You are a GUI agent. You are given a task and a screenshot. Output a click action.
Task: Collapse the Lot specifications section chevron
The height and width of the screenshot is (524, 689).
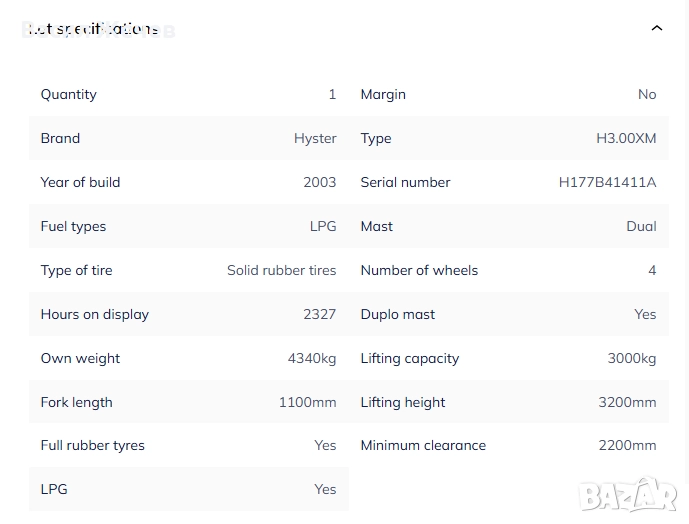point(657,28)
